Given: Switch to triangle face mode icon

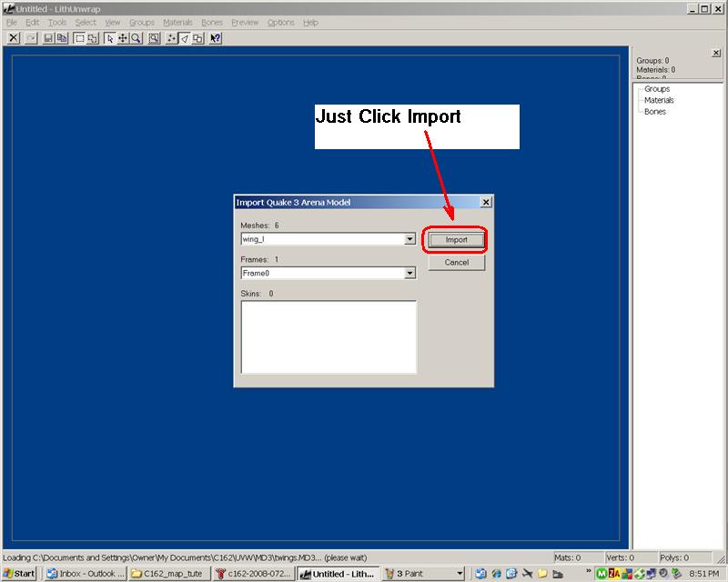Looking at the screenshot, I should point(185,38).
